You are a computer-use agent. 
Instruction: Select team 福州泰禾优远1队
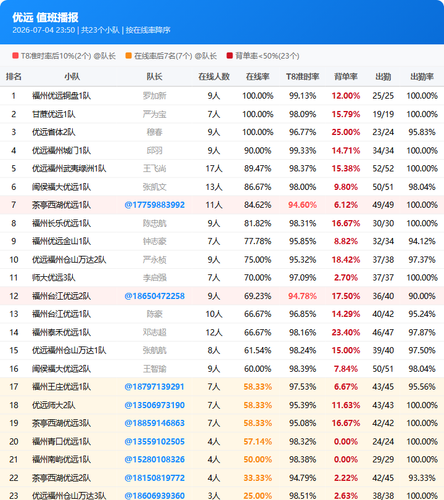pyautogui.click(x=61, y=332)
